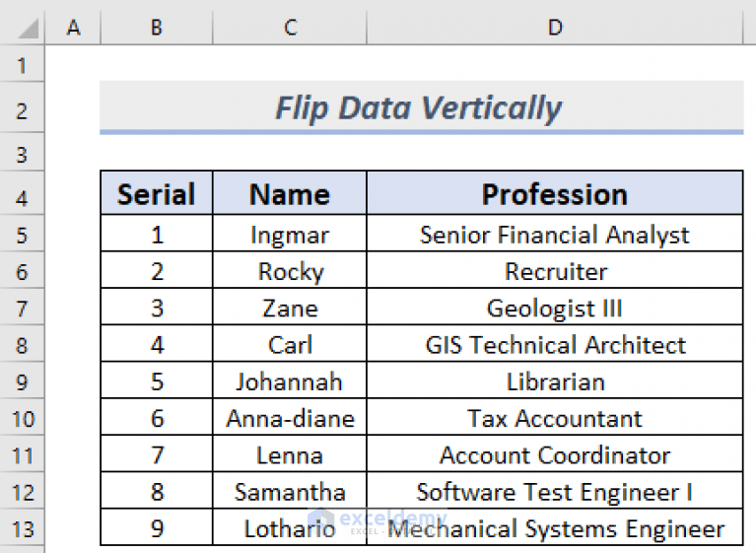Select row 1 header

pos(23,68)
